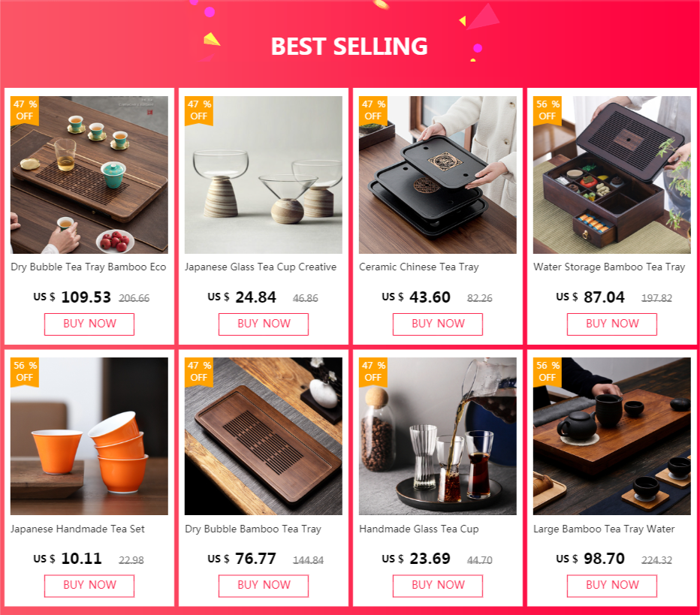The height and width of the screenshot is (615, 700).
Task: Click BUY NOW under Handmade Glass Tea Cup
Action: coord(437,586)
